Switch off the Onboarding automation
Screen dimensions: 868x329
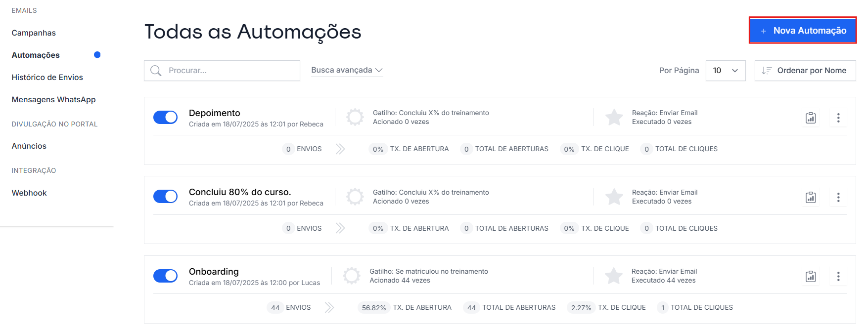tap(165, 276)
